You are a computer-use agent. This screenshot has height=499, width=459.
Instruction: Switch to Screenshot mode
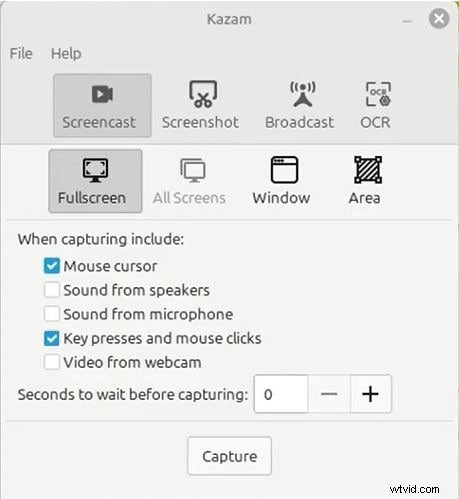[200, 105]
